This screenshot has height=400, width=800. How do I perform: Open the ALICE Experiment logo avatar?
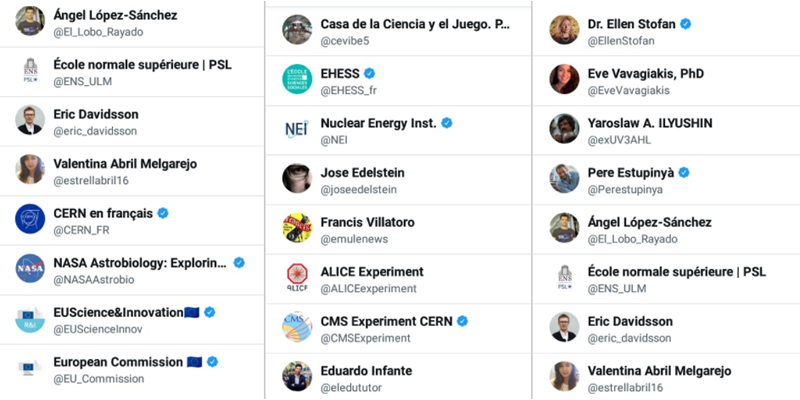click(297, 278)
